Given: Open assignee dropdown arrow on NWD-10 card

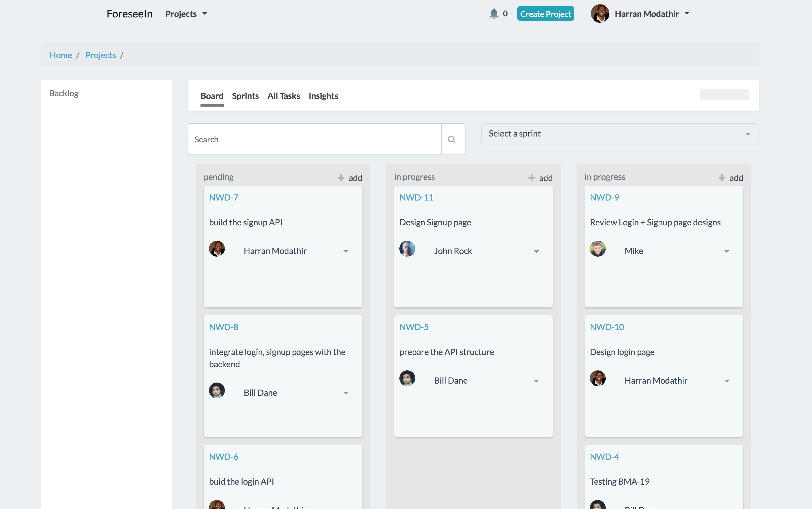Looking at the screenshot, I should point(727,381).
